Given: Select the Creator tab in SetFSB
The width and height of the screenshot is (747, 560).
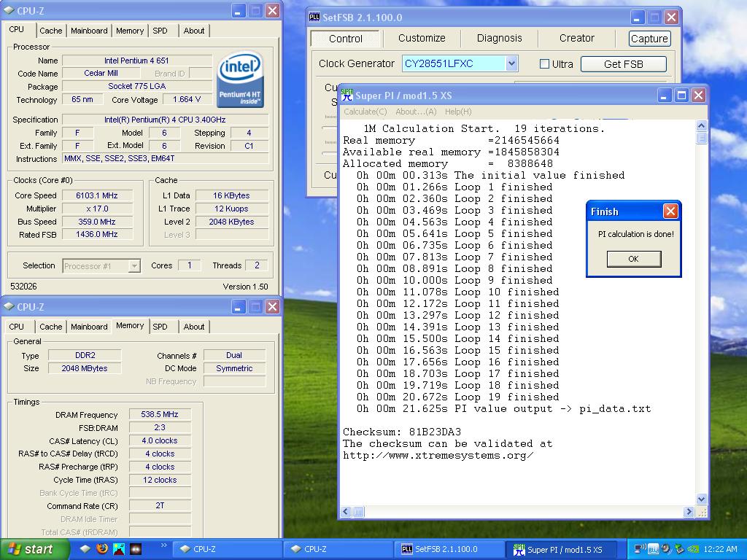Looking at the screenshot, I should pos(576,38).
